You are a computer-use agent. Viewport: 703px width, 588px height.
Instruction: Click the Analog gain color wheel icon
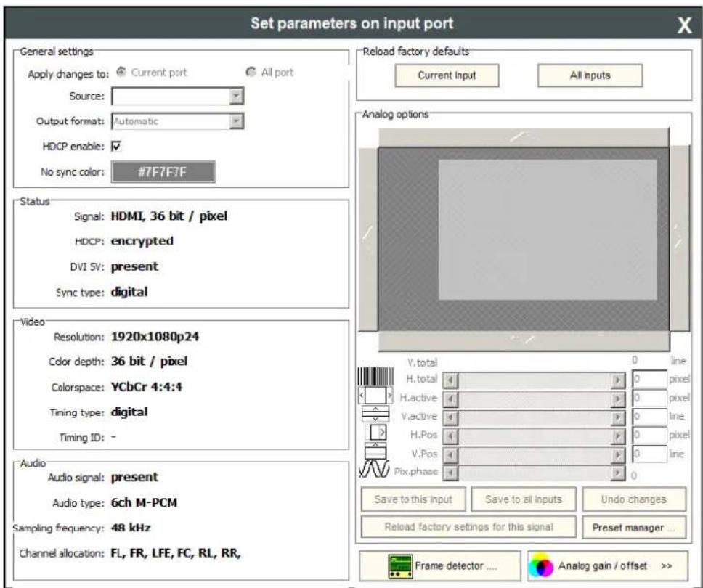pos(542,566)
